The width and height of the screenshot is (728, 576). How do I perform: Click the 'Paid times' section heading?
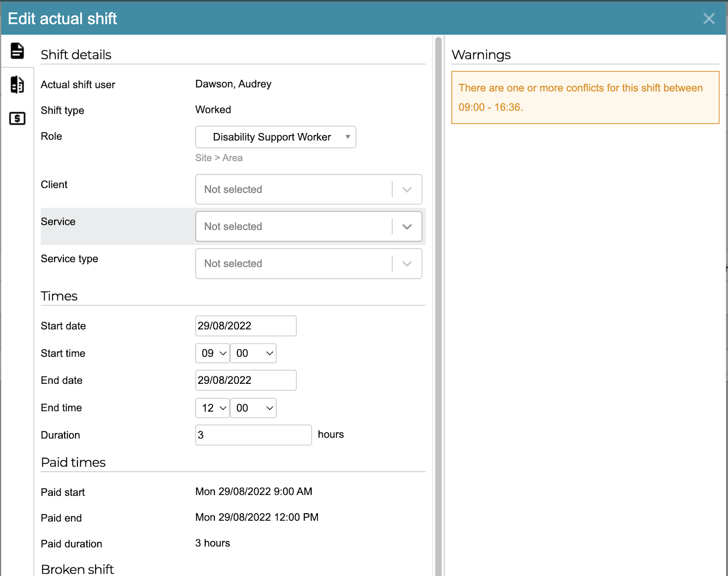(x=73, y=462)
